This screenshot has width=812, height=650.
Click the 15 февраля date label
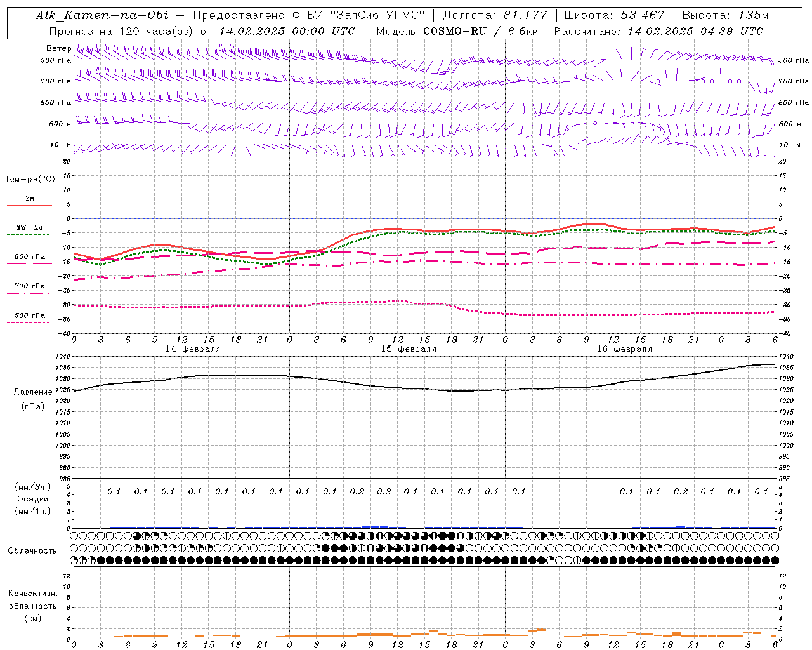409,349
